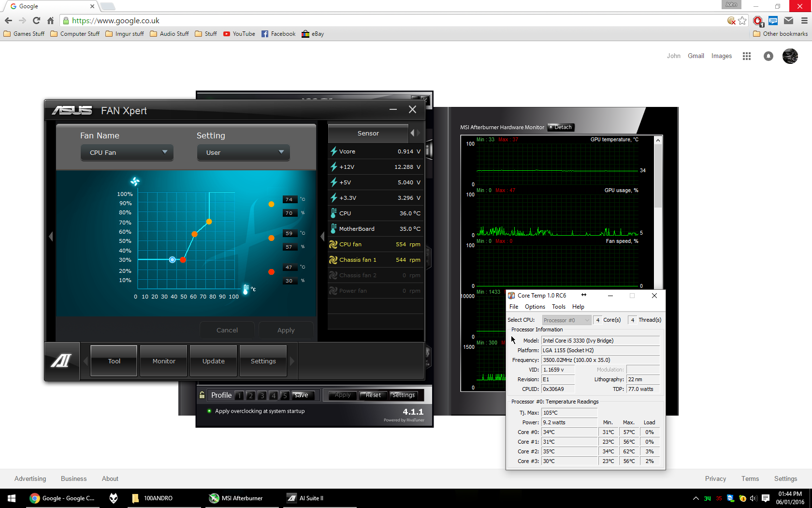
Task: Go to Chrome home page
Action: click(50, 20)
